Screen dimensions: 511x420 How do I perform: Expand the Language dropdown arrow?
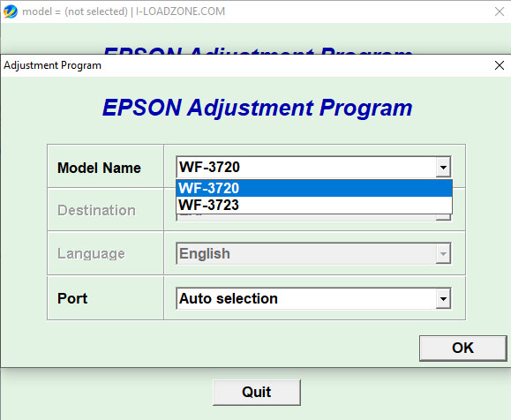point(443,253)
